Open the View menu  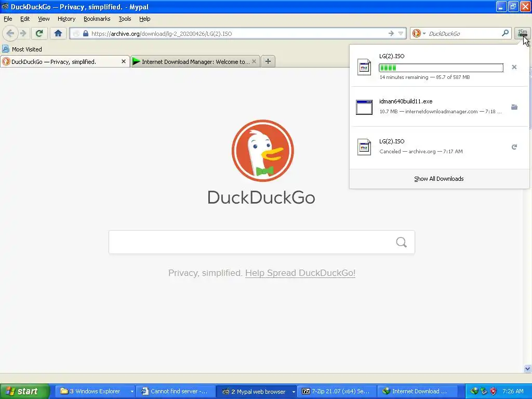[x=44, y=19]
